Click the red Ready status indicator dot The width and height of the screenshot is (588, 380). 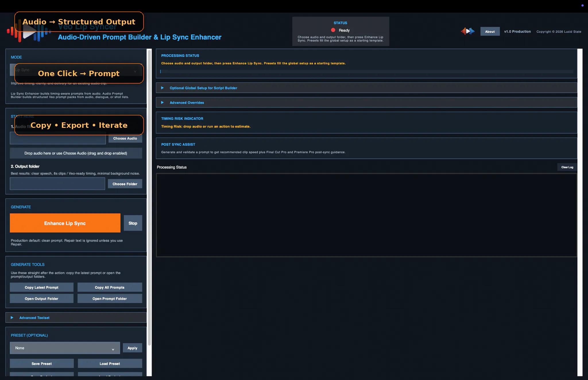333,30
